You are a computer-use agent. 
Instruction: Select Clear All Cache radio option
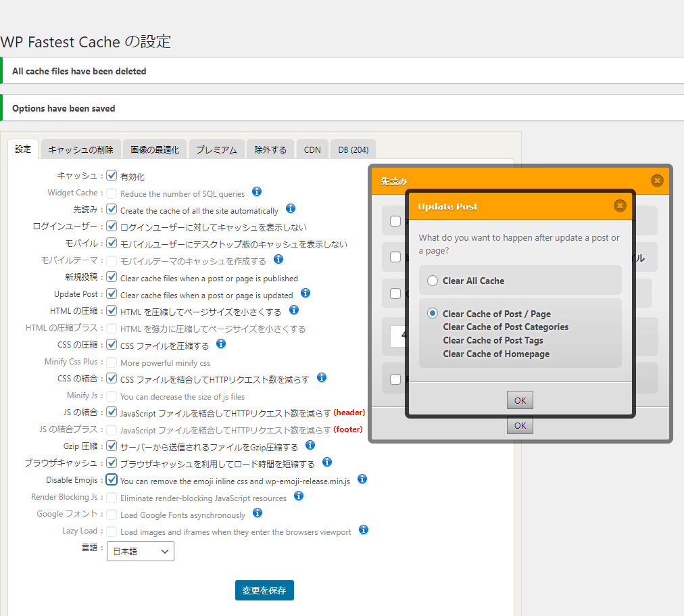point(433,281)
